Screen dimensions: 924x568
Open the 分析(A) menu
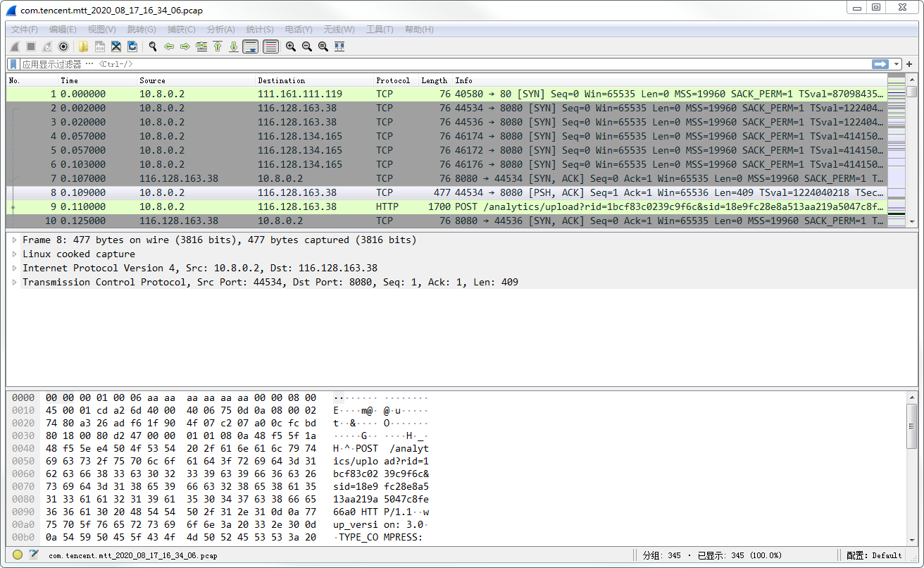[x=221, y=30]
